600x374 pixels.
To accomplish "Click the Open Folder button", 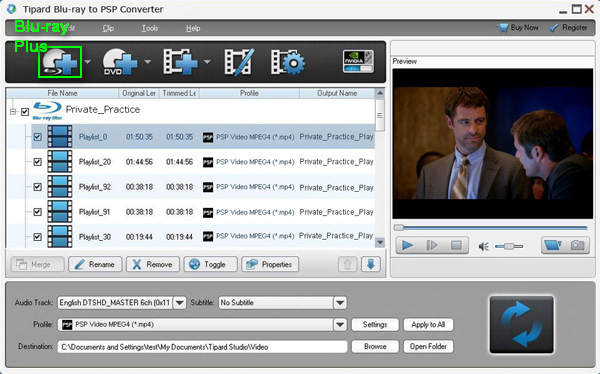I will tap(428, 346).
